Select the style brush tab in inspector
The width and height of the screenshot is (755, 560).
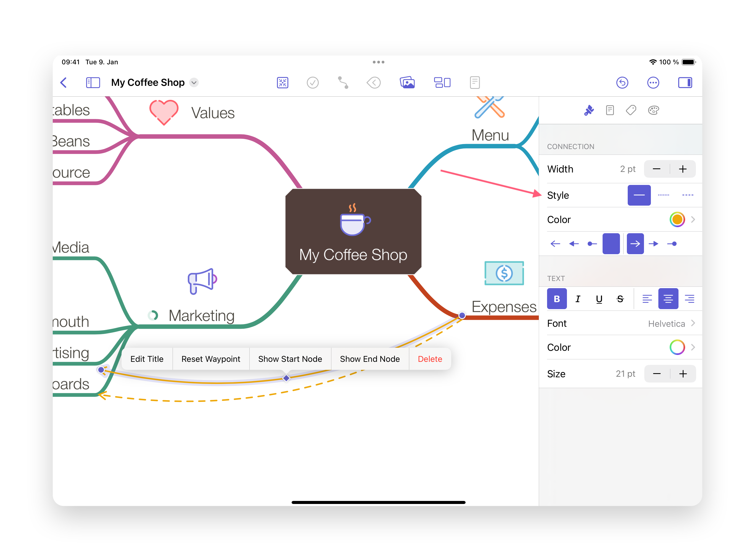[589, 110]
